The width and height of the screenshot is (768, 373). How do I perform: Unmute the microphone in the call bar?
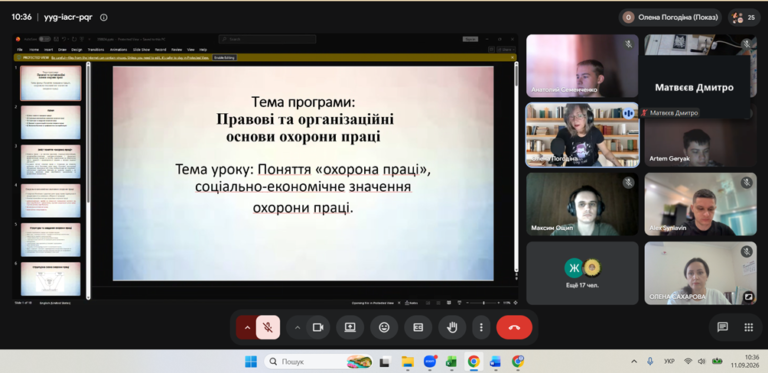point(268,327)
